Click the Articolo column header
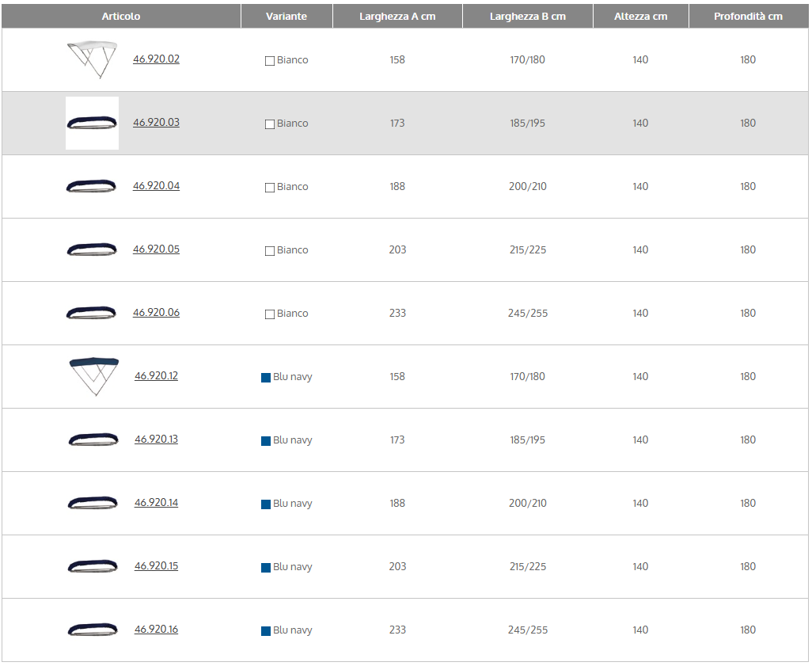 [x=121, y=17]
